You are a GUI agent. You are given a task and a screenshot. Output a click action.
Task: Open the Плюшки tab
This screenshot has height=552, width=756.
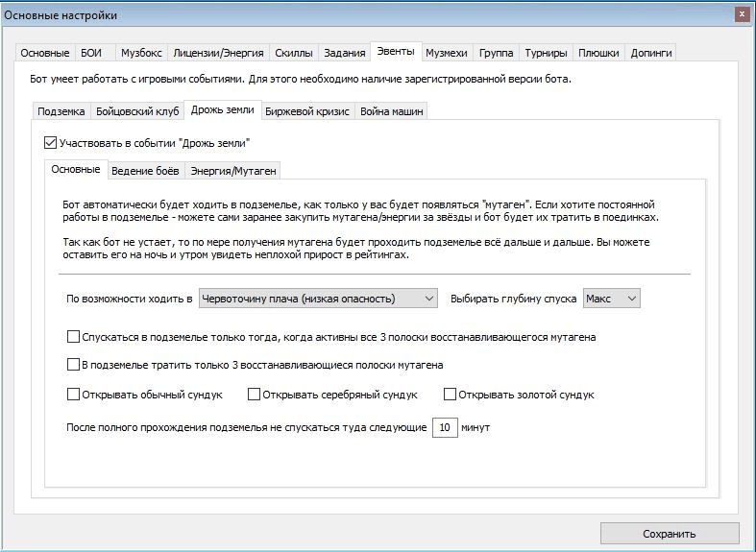(x=598, y=53)
